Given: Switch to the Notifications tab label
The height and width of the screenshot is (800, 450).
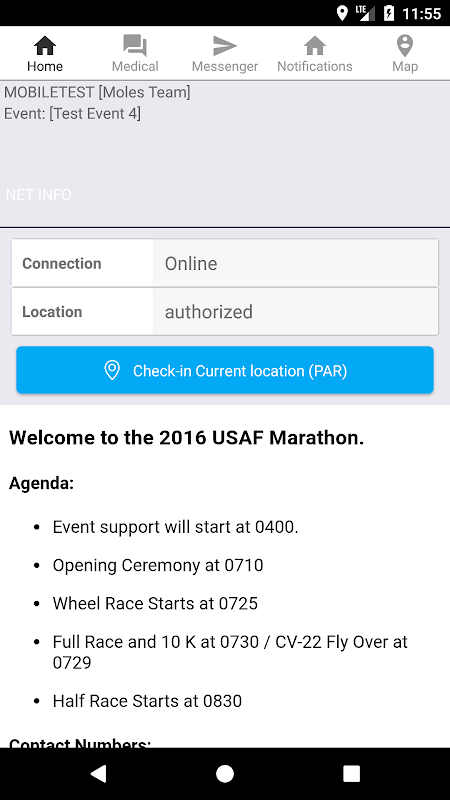Looking at the screenshot, I should tap(315, 66).
